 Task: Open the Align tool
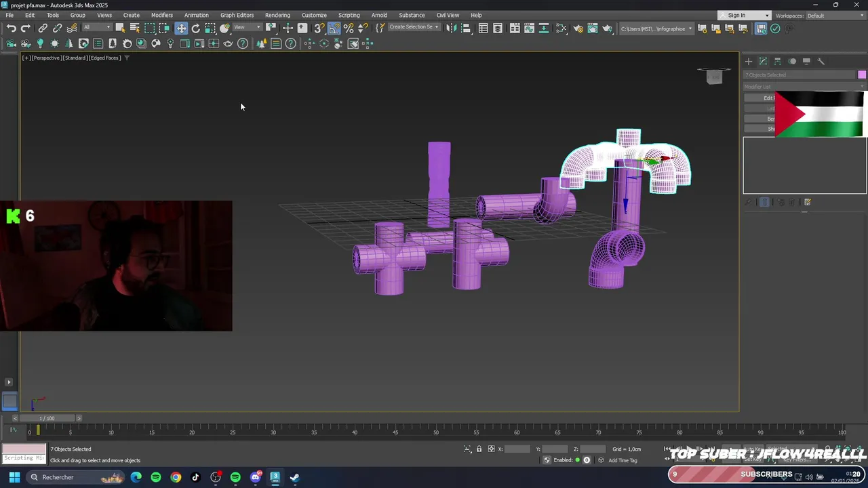click(x=466, y=28)
